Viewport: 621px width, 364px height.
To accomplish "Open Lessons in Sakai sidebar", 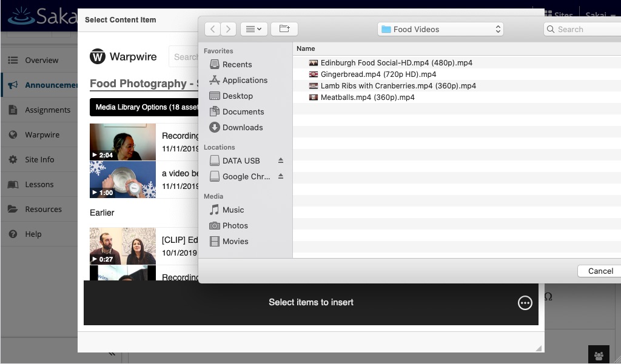I will pos(39,184).
